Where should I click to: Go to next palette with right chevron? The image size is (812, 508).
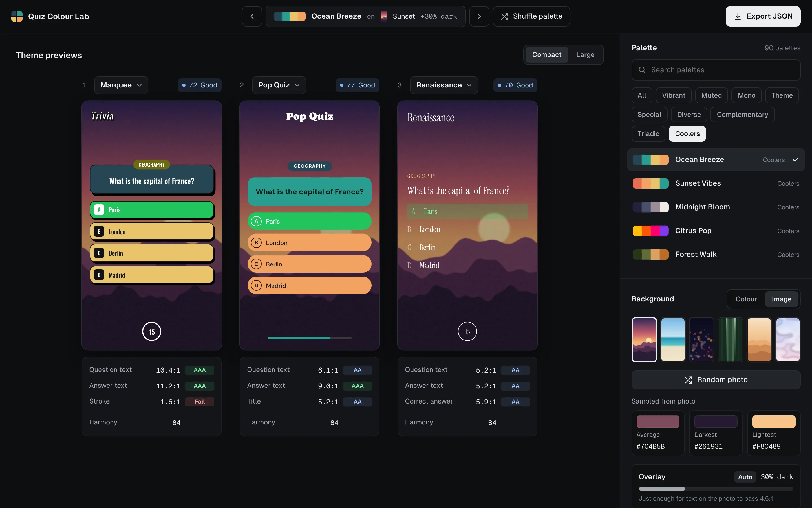[x=479, y=16]
